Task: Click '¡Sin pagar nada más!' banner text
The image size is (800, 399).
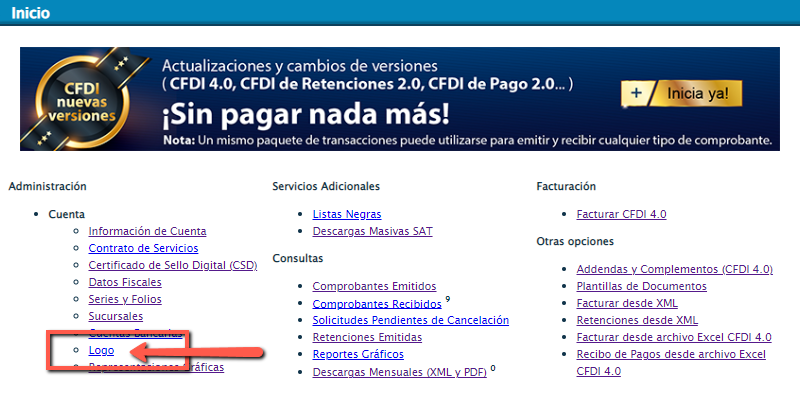Action: 306,115
